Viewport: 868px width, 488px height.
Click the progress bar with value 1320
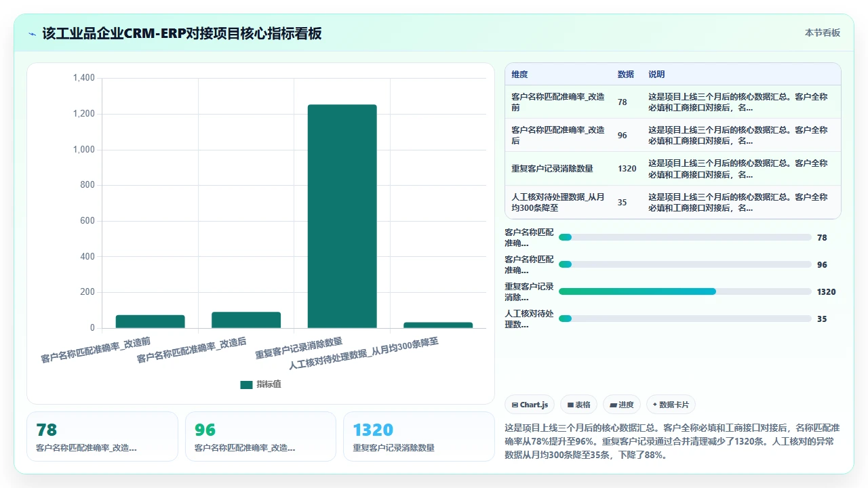point(685,291)
